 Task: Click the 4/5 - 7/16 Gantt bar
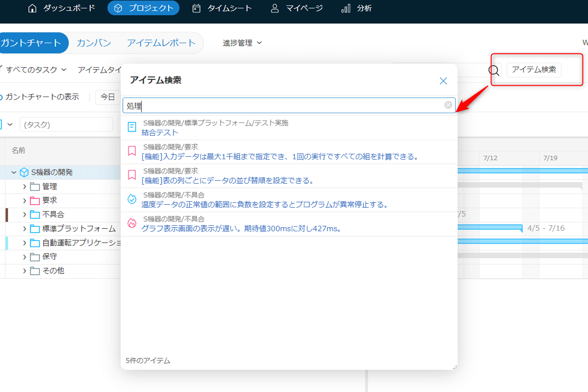click(x=490, y=227)
